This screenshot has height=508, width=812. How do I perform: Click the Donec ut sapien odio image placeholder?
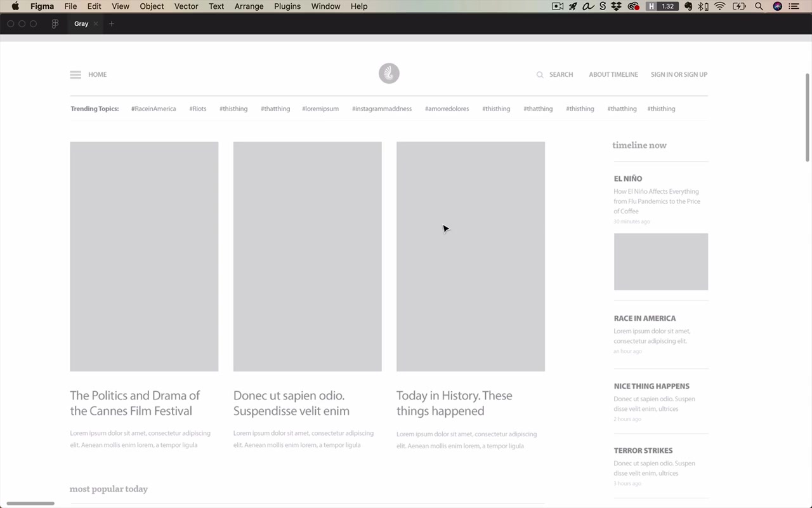(x=308, y=257)
